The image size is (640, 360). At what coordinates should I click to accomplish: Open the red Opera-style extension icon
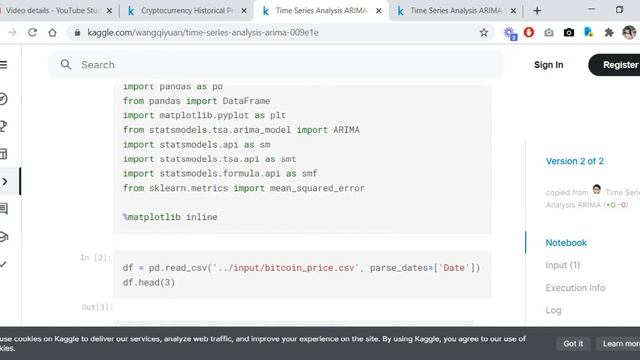click(x=529, y=32)
